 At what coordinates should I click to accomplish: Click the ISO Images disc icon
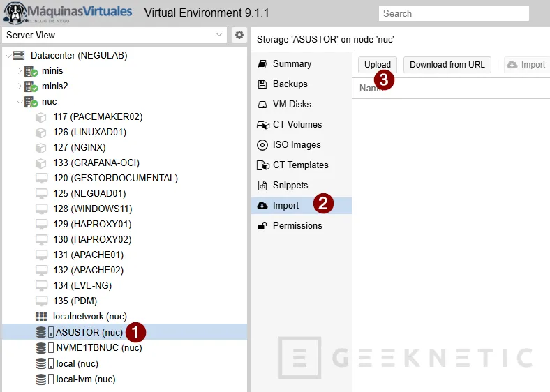click(262, 145)
